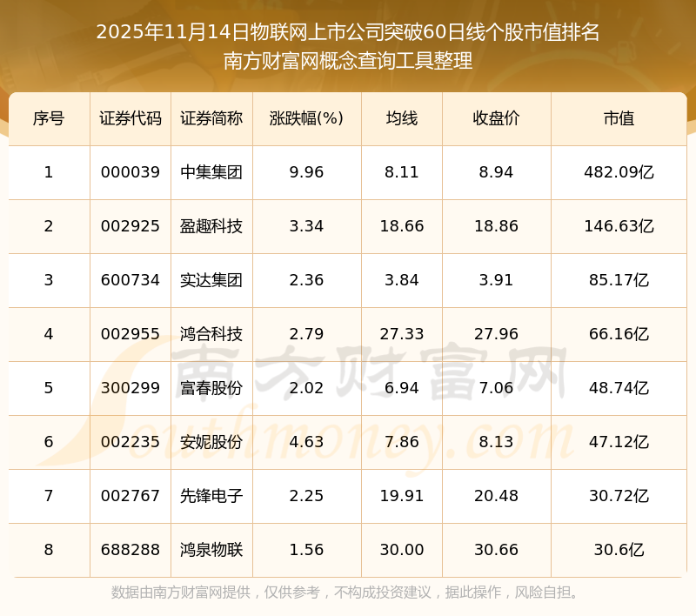Click the title line starting with 2025年11月14日
The width and height of the screenshot is (696, 616).
point(348,32)
